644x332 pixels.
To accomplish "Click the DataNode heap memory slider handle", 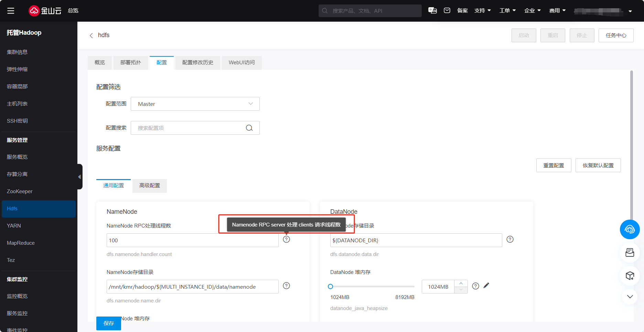I will coord(330,287).
